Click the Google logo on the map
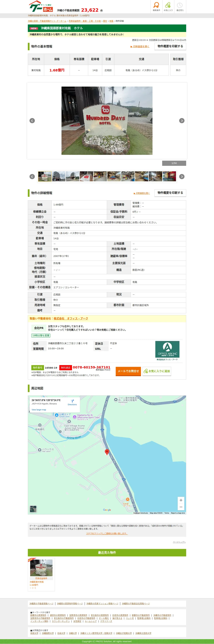Viewport: 214px width, 644px height. pos(107,510)
